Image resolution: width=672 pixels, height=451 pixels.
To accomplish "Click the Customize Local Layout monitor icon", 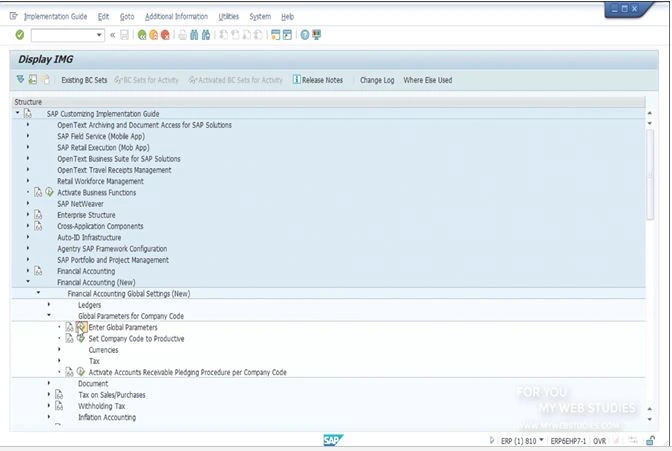I will [x=317, y=35].
